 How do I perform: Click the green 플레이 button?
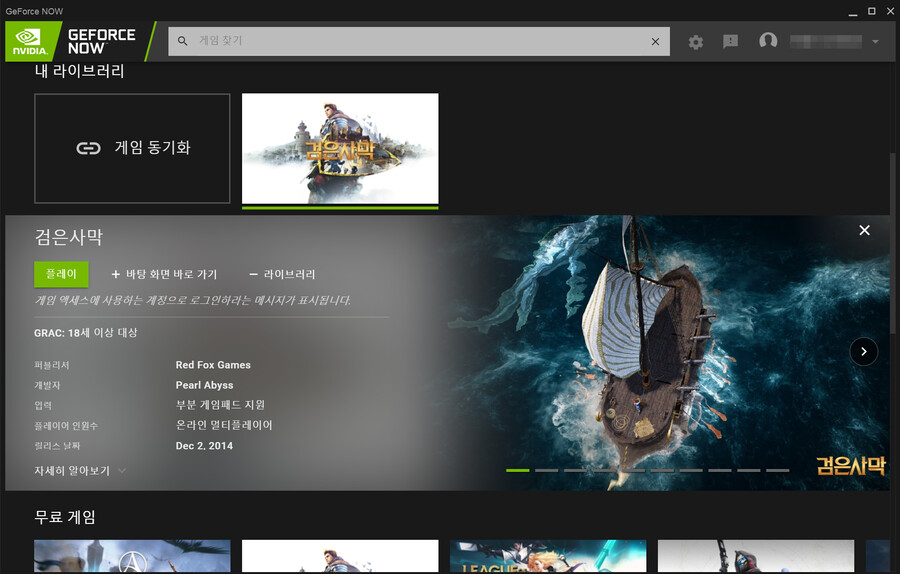[61, 274]
